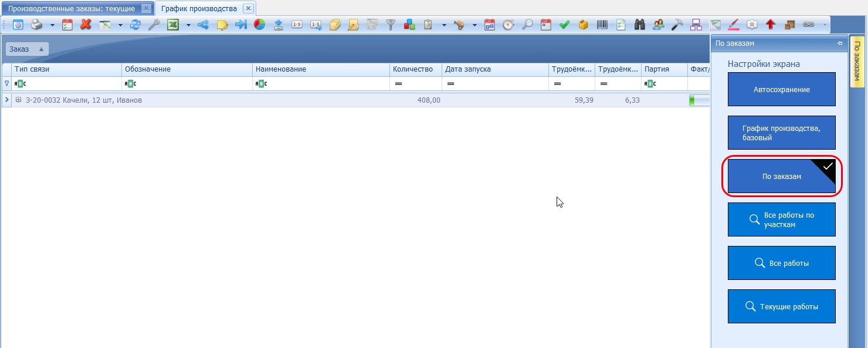Open the vertical По заказам side tab
The width and height of the screenshot is (868, 348).
click(857, 62)
